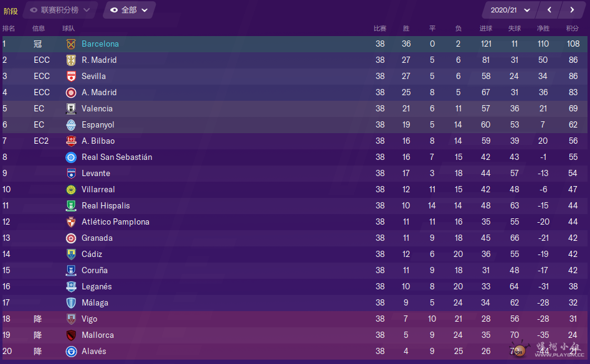Click the Alavés club badge icon
Screen dimensions: 590x364
(71, 351)
